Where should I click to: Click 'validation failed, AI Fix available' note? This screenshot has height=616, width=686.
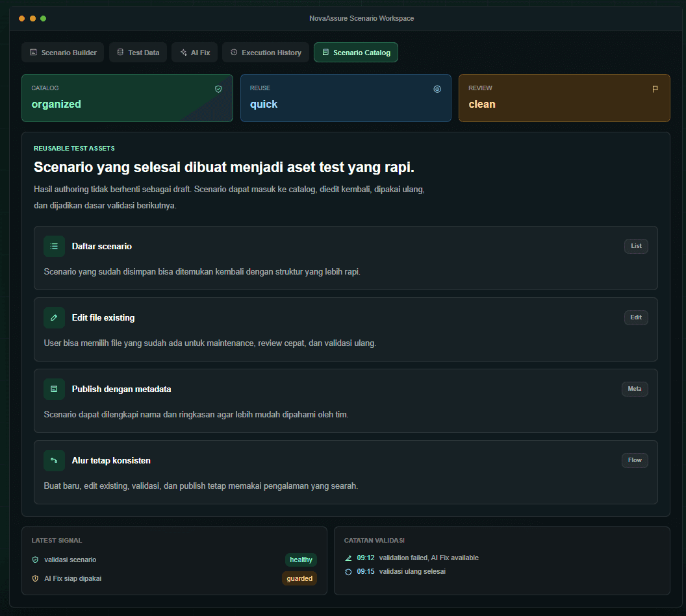click(429, 558)
